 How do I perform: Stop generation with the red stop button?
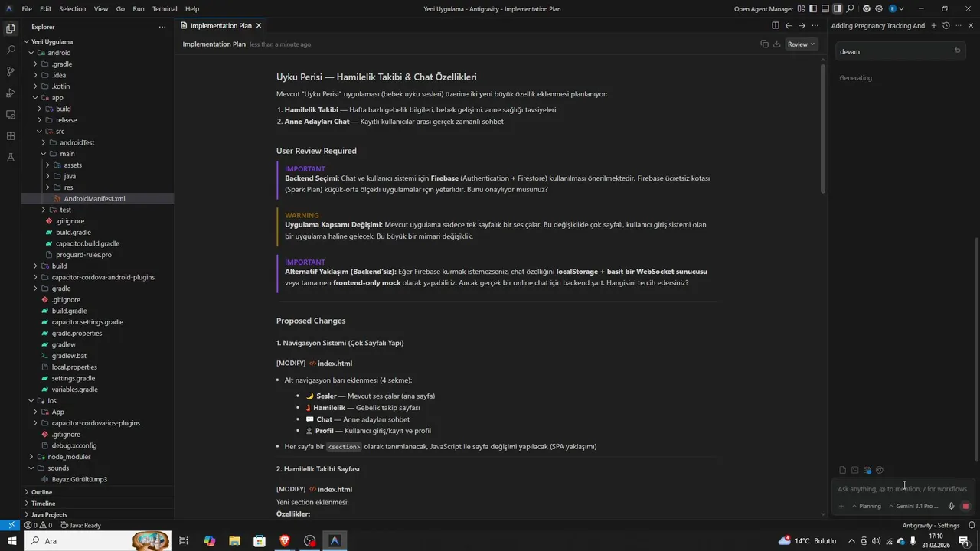tap(965, 506)
